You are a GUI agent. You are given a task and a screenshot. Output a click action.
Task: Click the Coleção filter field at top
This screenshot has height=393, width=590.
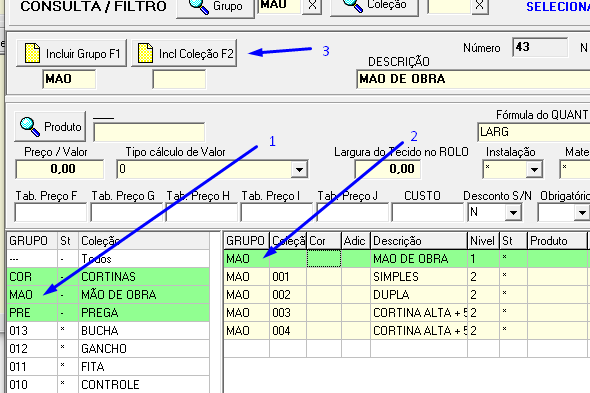[449, 6]
